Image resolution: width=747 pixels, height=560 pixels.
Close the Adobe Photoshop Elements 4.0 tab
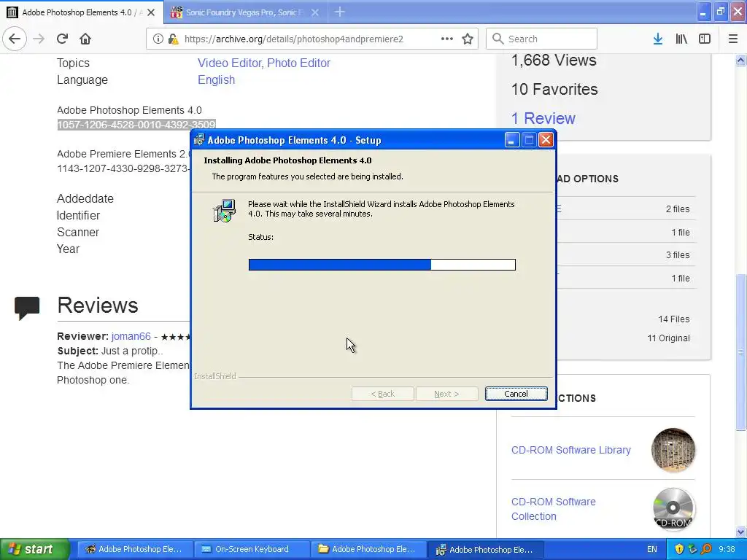tap(151, 12)
